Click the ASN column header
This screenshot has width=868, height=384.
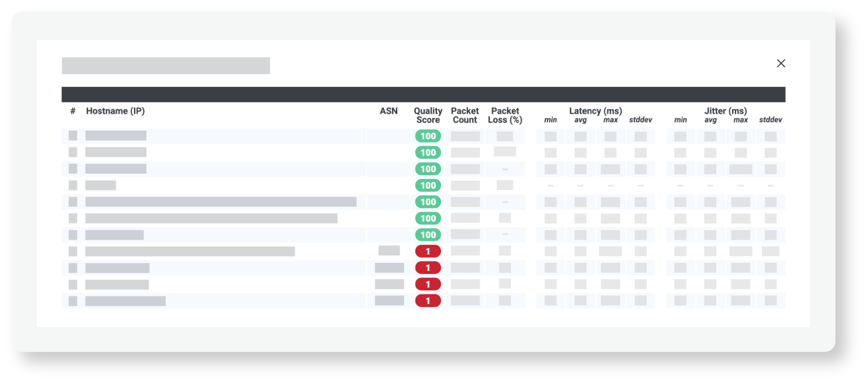pyautogui.click(x=387, y=111)
